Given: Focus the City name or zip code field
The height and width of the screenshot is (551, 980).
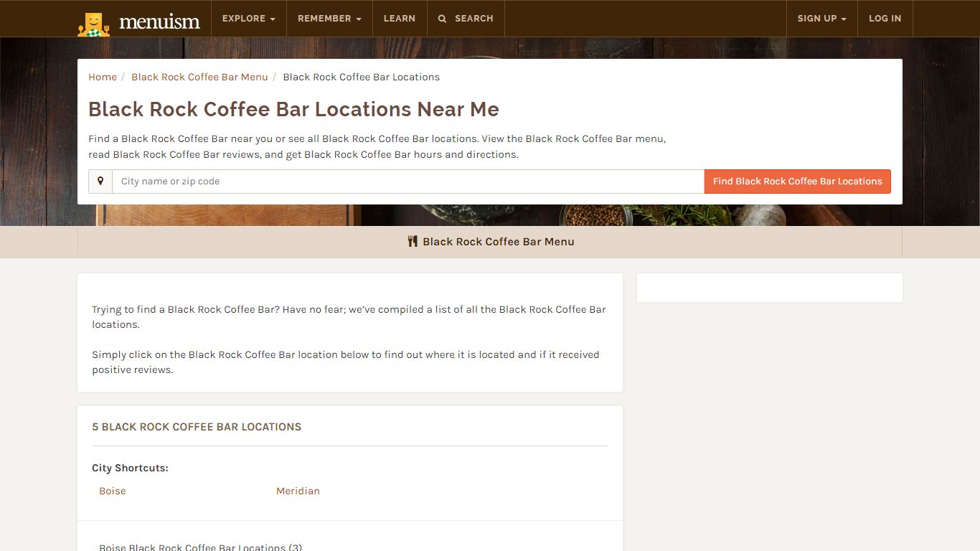Looking at the screenshot, I should (407, 182).
